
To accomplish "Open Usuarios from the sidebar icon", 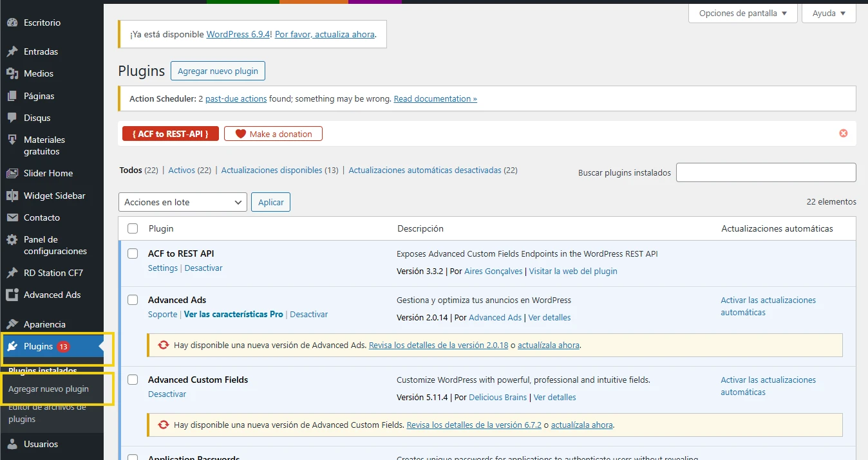I will click(14, 444).
